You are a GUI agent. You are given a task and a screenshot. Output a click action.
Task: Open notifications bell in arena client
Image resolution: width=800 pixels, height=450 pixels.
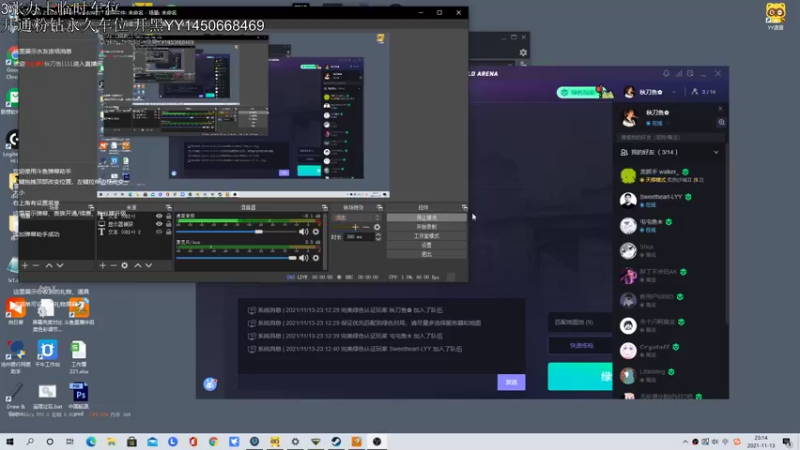click(666, 73)
